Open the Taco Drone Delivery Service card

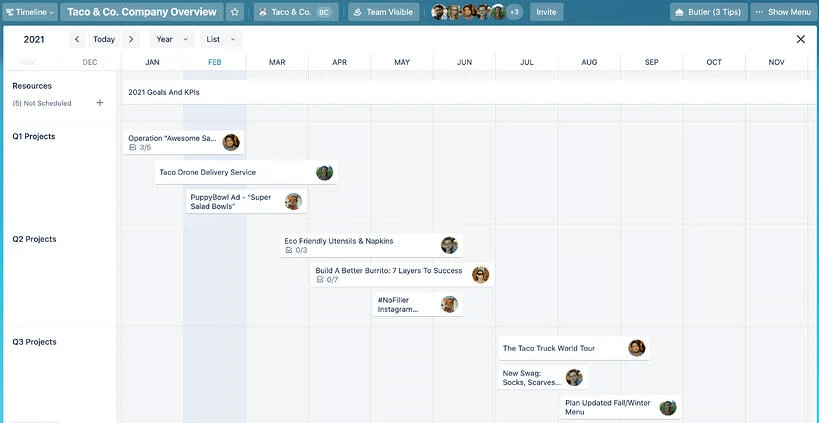click(246, 172)
